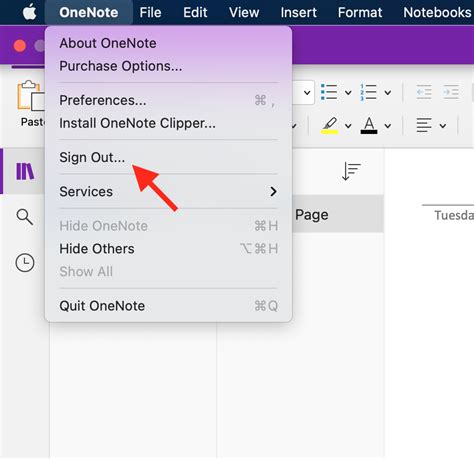The height and width of the screenshot is (459, 474).
Task: Select About OneNote
Action: coord(168,43)
